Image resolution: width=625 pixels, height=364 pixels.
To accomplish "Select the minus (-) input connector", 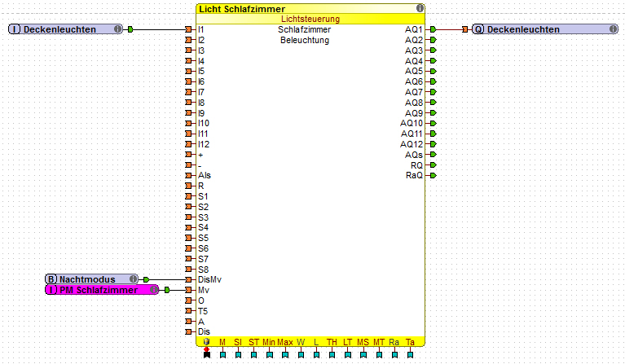I will pos(188,164).
